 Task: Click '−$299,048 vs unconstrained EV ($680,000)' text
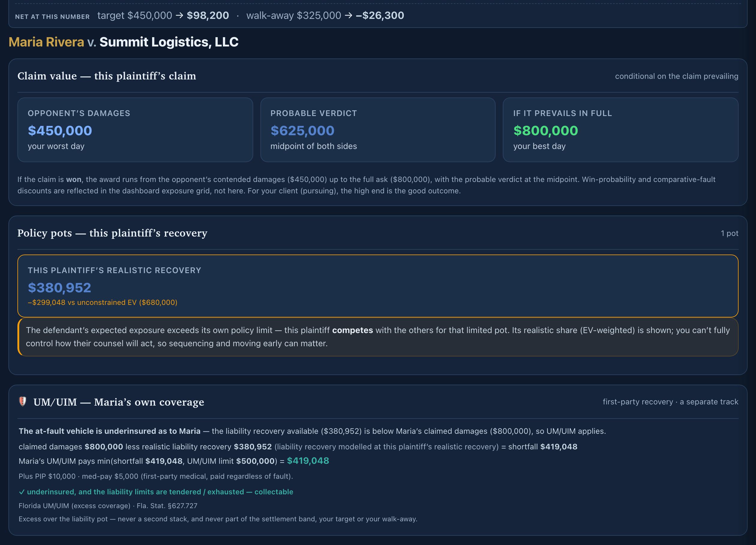[x=102, y=302]
